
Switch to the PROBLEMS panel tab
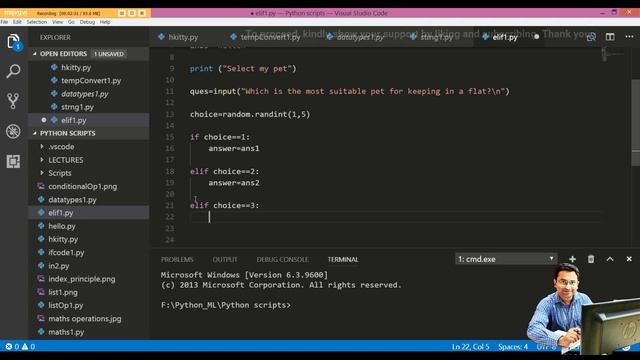(x=177, y=260)
